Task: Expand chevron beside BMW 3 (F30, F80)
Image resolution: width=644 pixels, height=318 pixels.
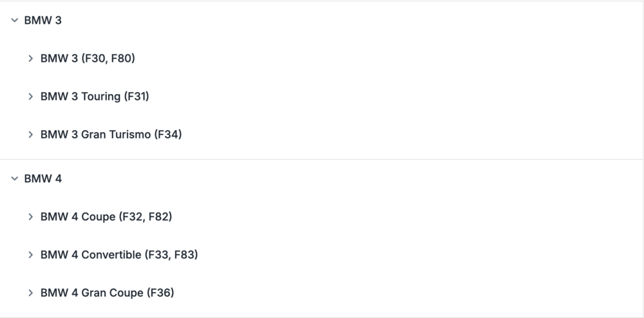Action: point(30,59)
